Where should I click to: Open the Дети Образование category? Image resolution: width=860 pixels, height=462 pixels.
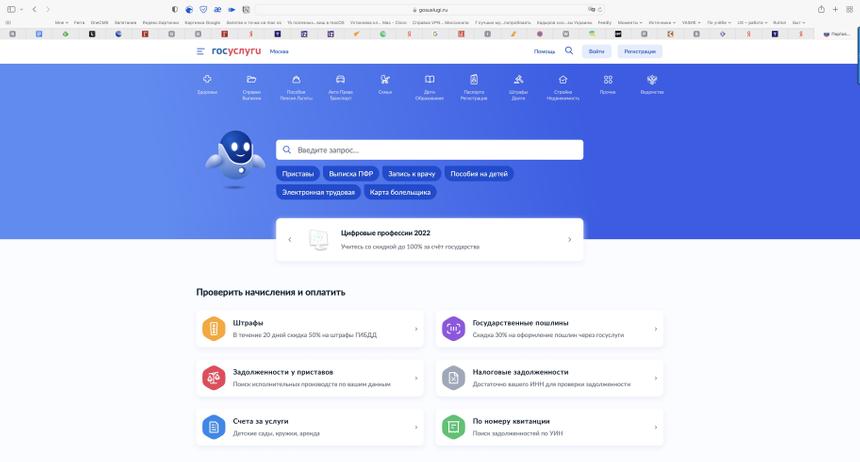429,87
